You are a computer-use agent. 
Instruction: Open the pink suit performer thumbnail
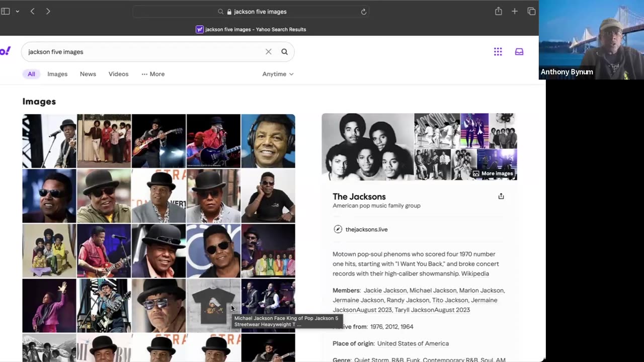pos(49,306)
